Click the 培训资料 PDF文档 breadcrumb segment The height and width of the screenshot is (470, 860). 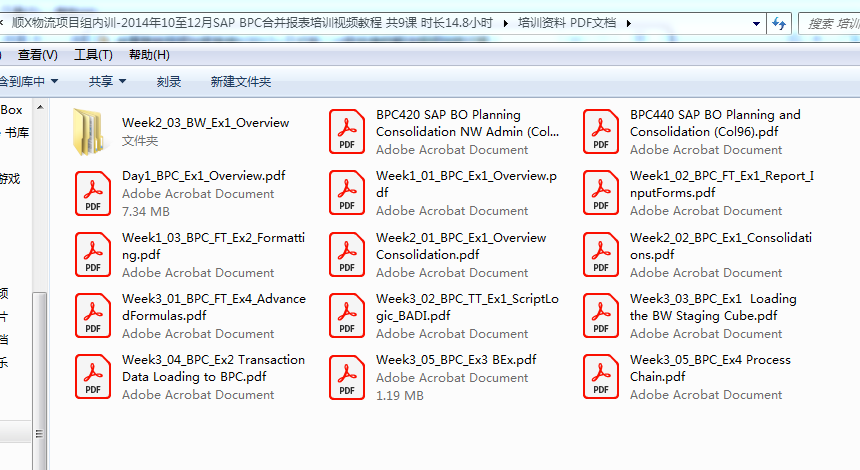click(x=567, y=23)
